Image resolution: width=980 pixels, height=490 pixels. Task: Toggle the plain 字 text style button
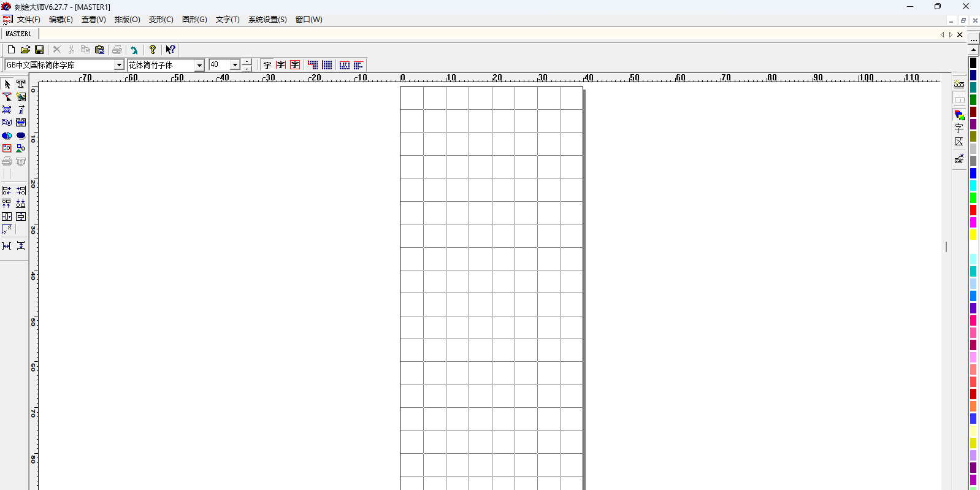coord(267,65)
